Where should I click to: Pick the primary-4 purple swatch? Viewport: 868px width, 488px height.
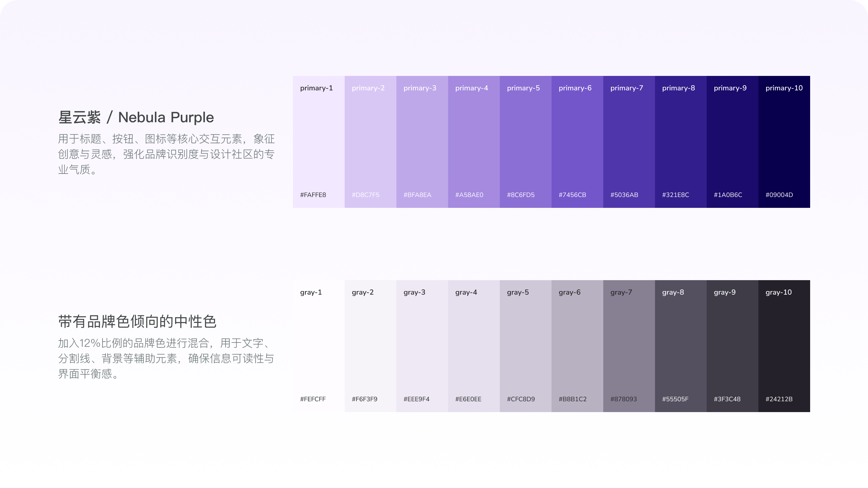[x=474, y=142]
